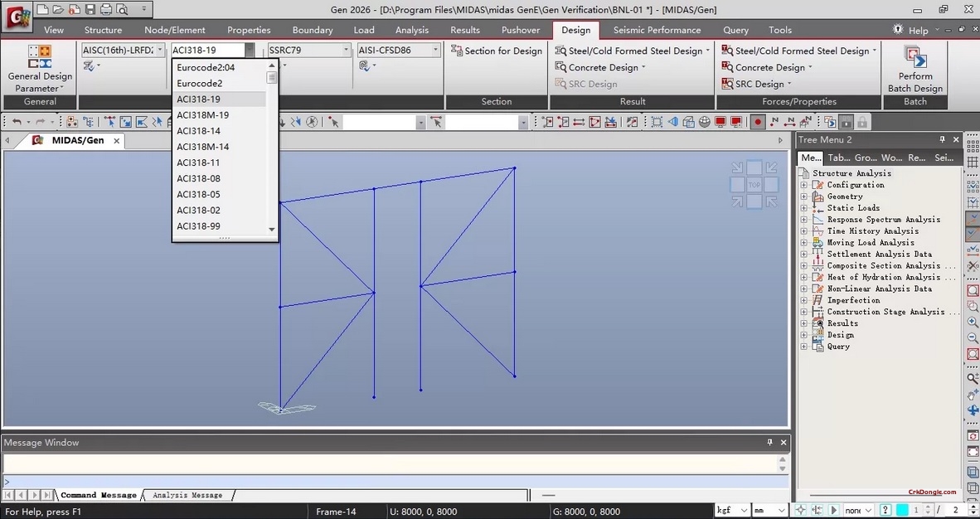Image resolution: width=980 pixels, height=519 pixels.
Task: Open the AISI-CFSD86 code dropdown
Action: pyautogui.click(x=435, y=50)
